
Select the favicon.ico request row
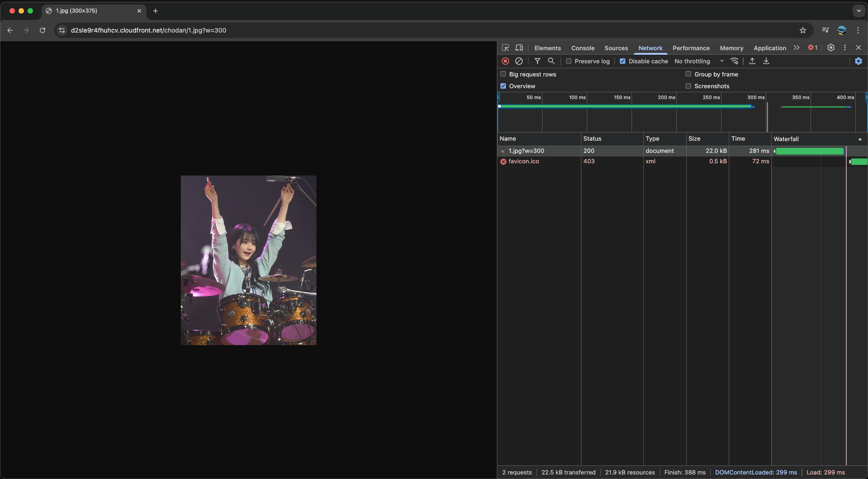tap(524, 161)
